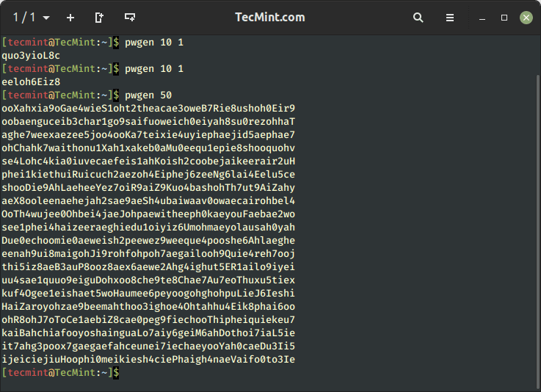
Task: Click password output quo3yioL8c
Action: [31, 56]
